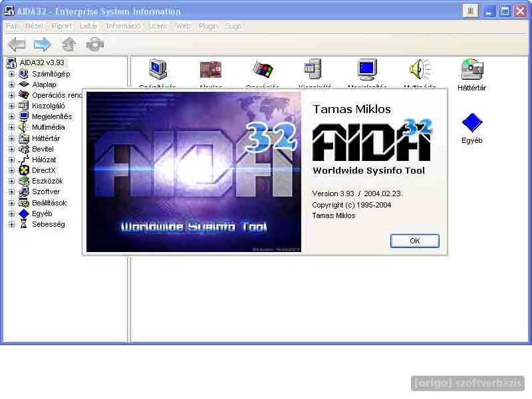Viewport: 532px width, 399px height.
Task: Expand the Háttértár tree node
Action: tap(11, 138)
